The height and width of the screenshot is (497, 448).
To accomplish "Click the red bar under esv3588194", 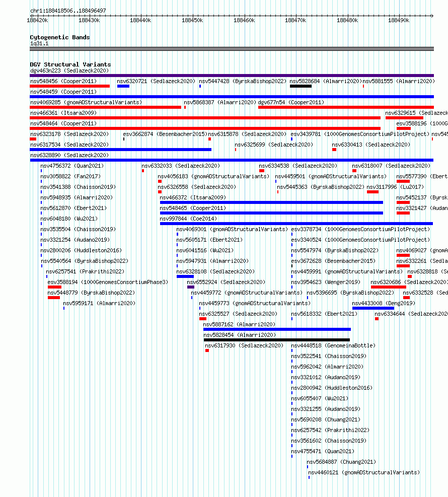I will pyautogui.click(x=54, y=287).
